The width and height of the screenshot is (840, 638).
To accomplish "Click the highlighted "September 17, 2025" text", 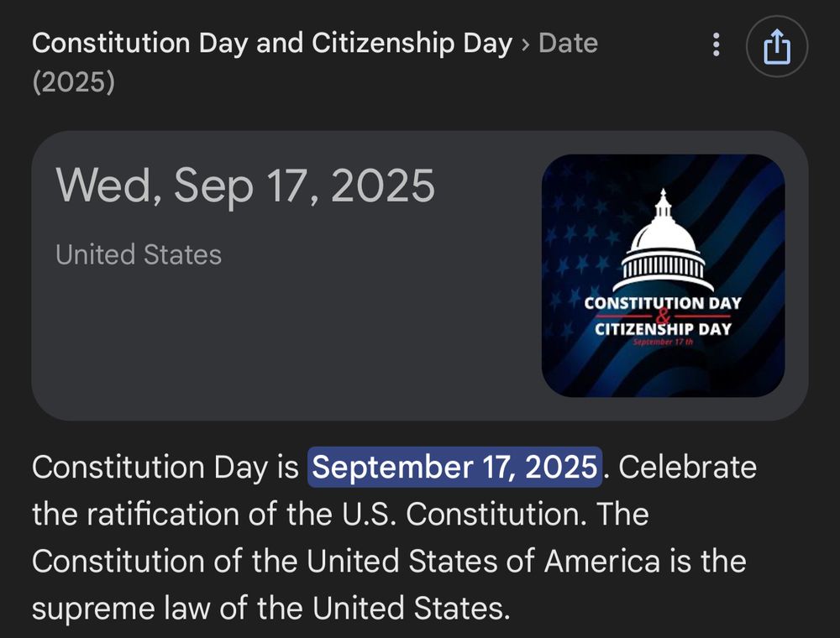I will point(455,467).
